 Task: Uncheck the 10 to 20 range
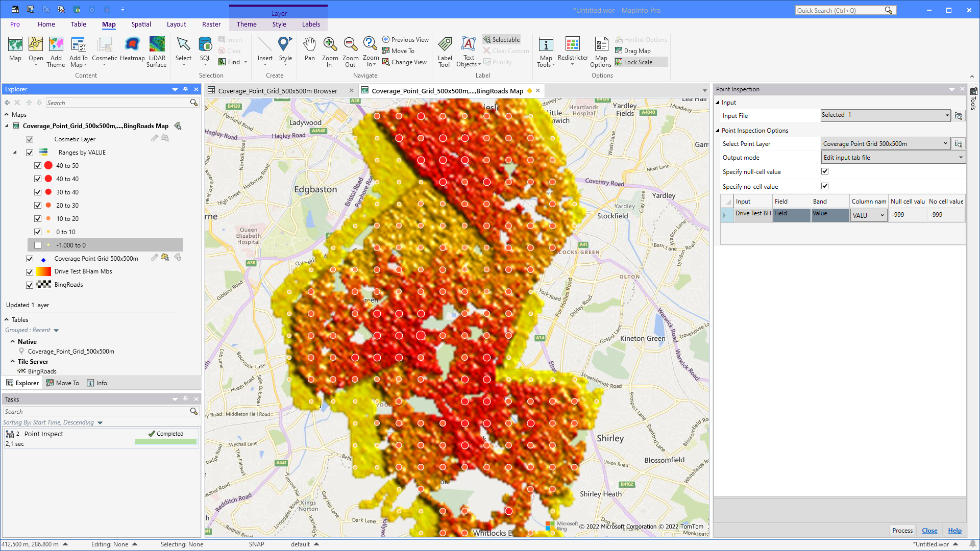(x=38, y=218)
